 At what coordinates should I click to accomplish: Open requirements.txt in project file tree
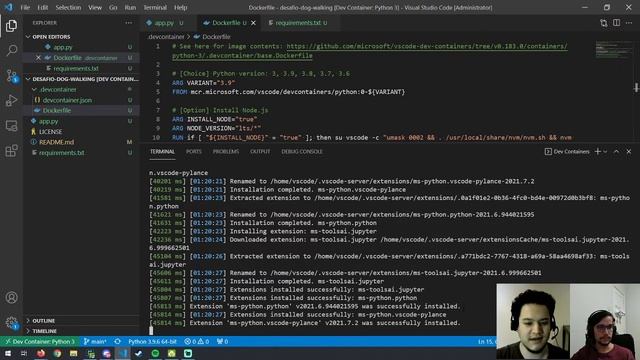tap(81, 153)
